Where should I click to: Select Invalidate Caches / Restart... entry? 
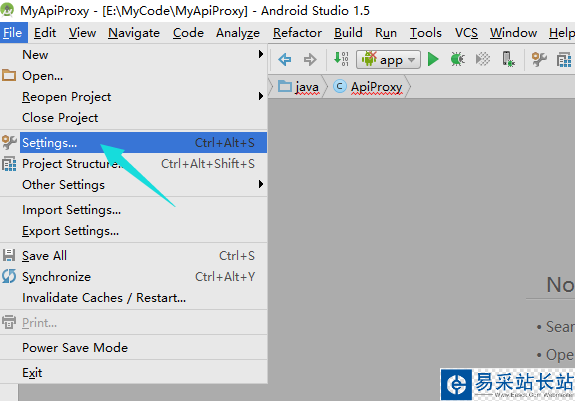133,297
